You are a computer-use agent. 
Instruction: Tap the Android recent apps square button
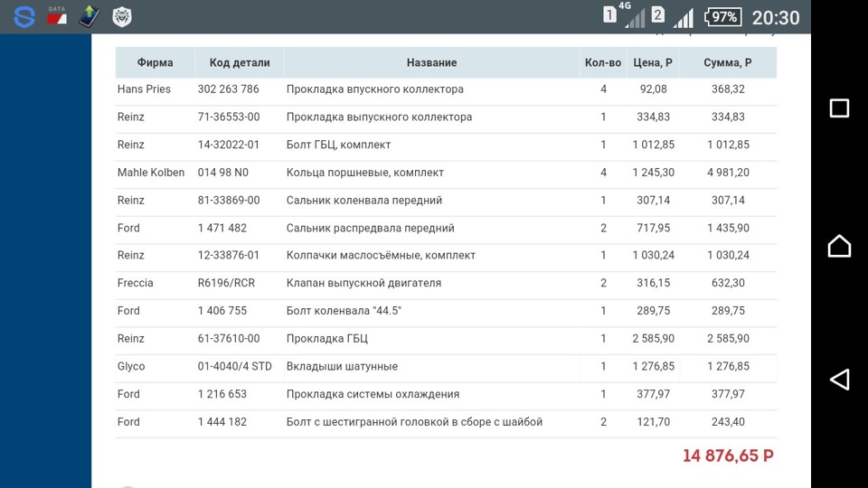(x=839, y=108)
